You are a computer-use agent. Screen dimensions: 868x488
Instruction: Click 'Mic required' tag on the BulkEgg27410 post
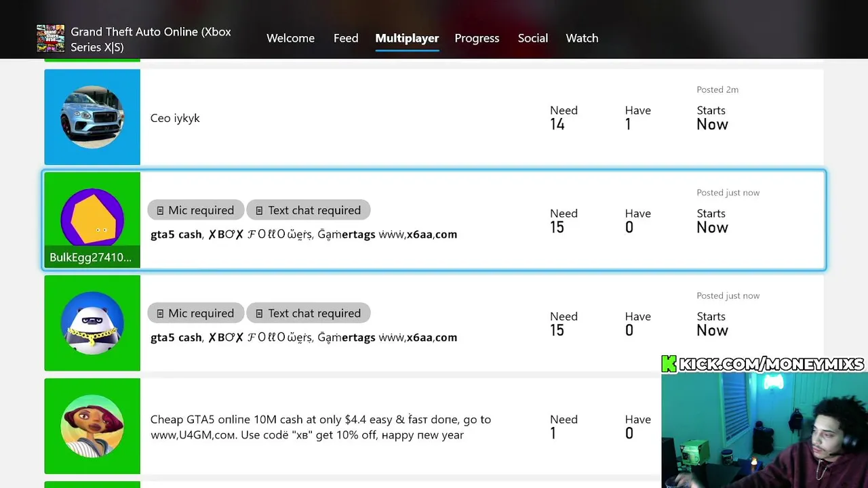click(x=195, y=210)
